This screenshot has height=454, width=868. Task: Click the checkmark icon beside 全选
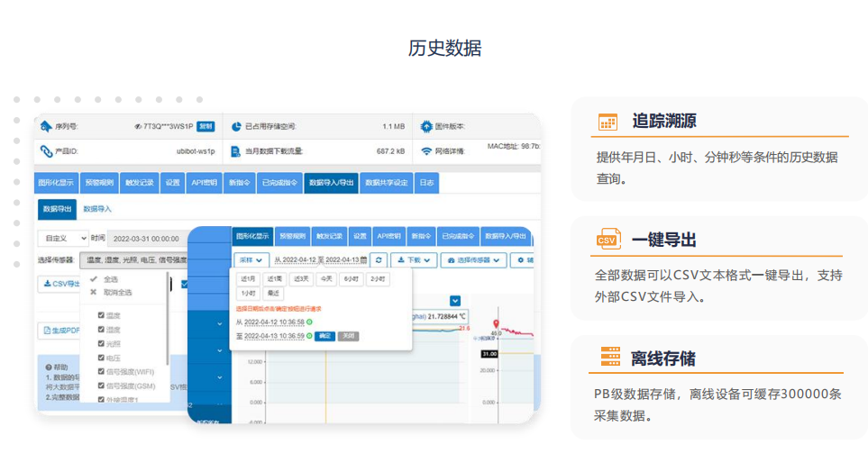point(94,279)
